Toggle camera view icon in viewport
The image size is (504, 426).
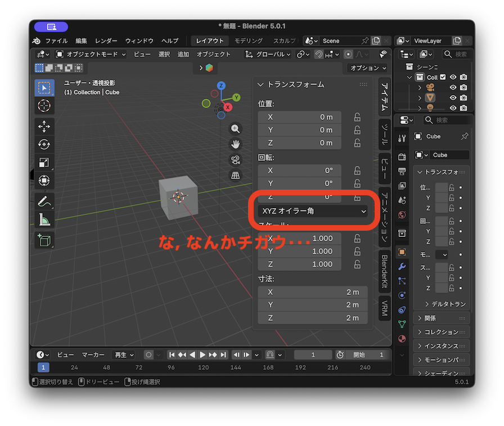coord(235,160)
